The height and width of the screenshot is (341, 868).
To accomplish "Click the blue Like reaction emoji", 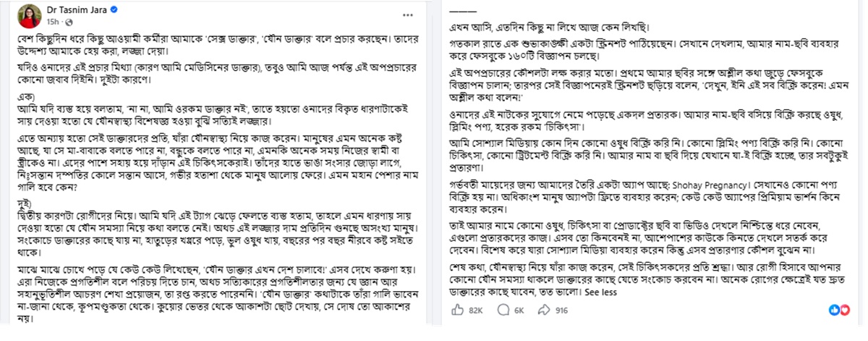I will click(x=835, y=310).
